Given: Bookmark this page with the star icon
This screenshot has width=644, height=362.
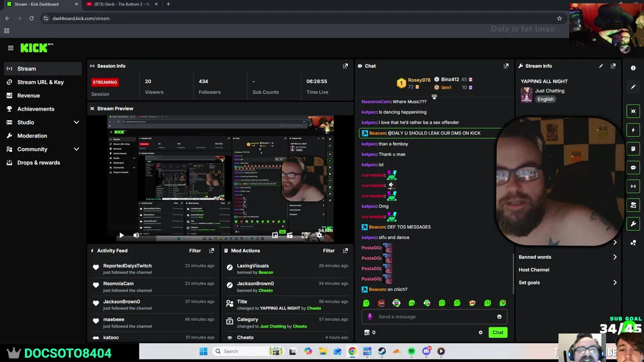Looking at the screenshot, I should pyautogui.click(x=559, y=18).
